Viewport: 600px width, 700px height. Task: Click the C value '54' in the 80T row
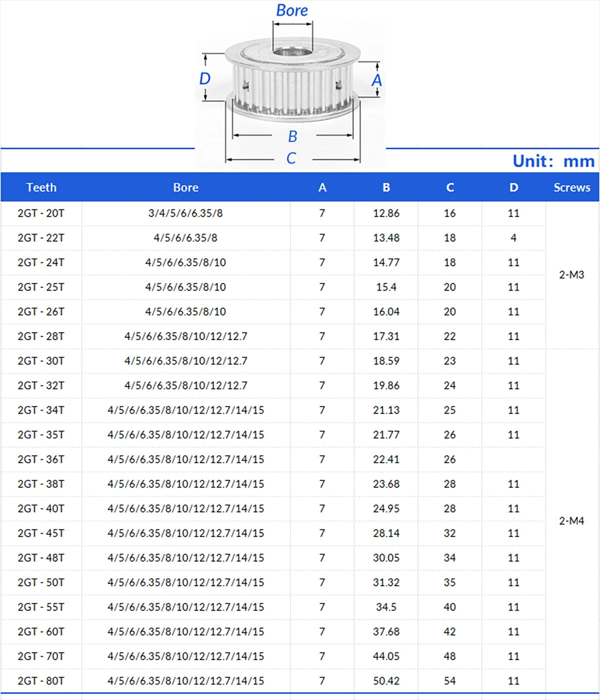coord(450,681)
